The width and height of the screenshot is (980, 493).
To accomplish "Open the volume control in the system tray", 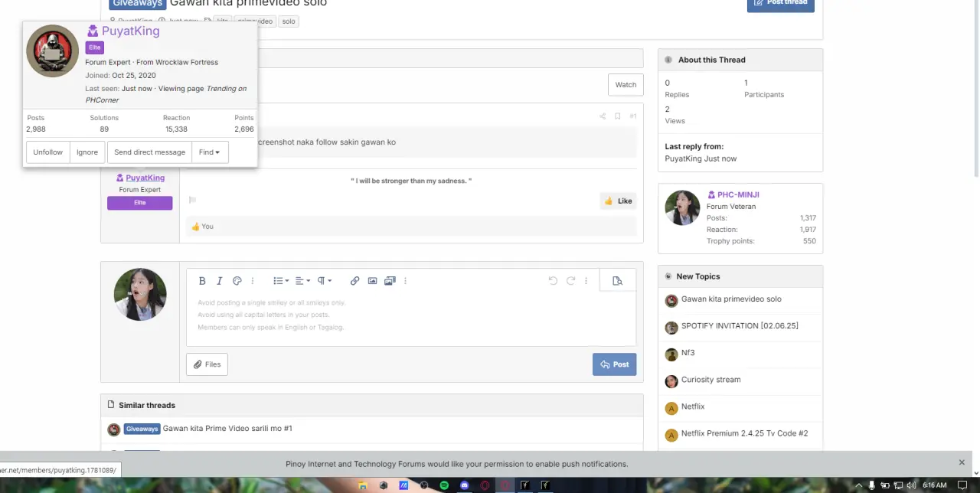I will (910, 485).
